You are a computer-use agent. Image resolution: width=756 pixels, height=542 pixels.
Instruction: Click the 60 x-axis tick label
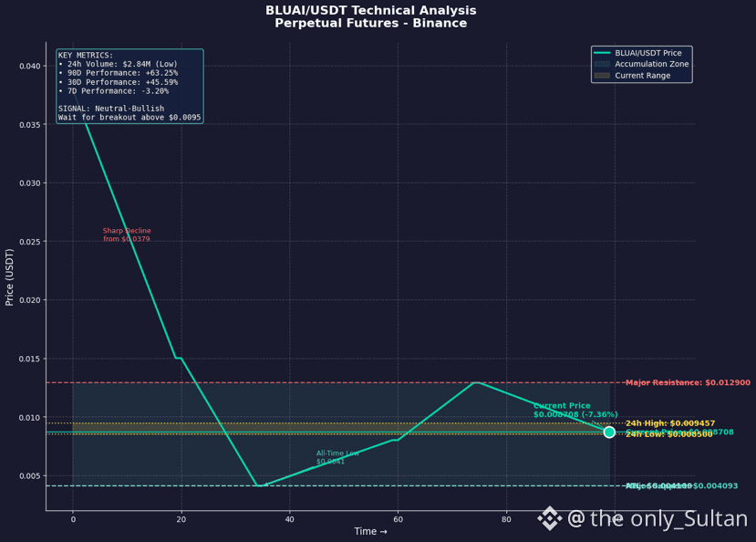click(x=398, y=519)
